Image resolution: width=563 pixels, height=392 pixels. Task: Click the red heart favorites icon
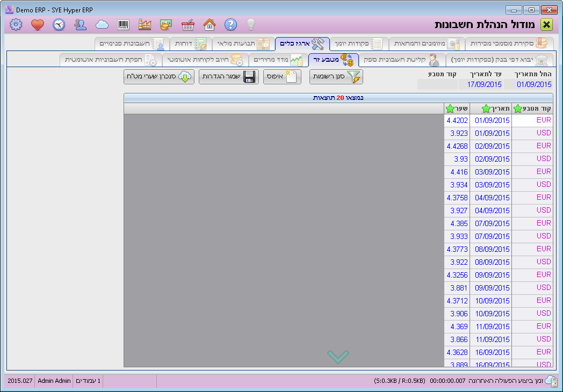click(37, 24)
